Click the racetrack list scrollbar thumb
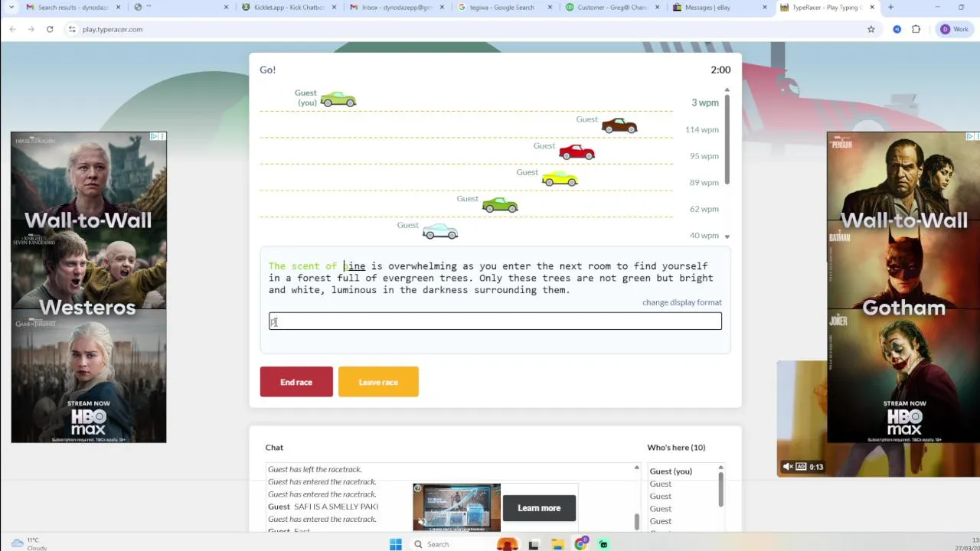 coord(727,139)
